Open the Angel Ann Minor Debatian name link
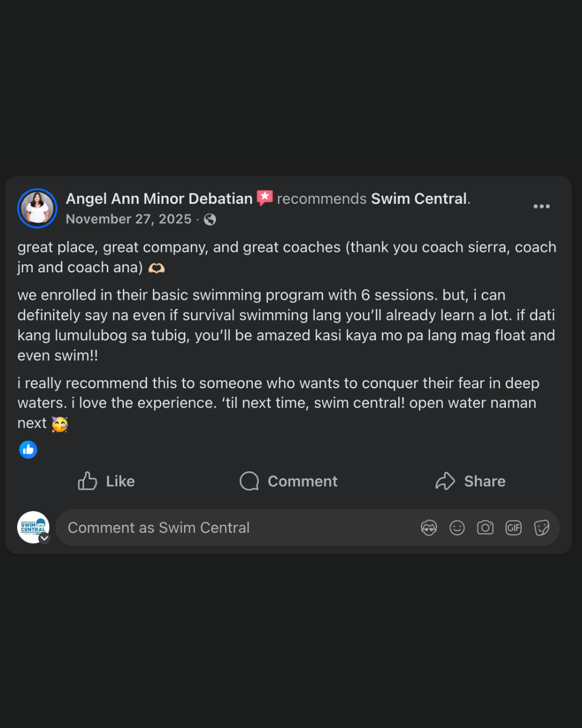This screenshot has height=728, width=582. [159, 199]
